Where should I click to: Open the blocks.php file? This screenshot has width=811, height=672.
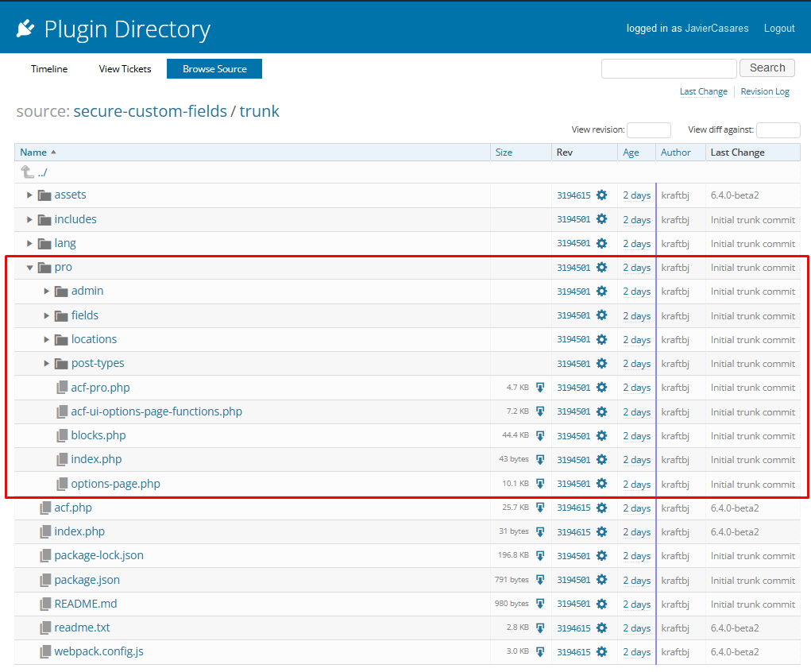98,435
